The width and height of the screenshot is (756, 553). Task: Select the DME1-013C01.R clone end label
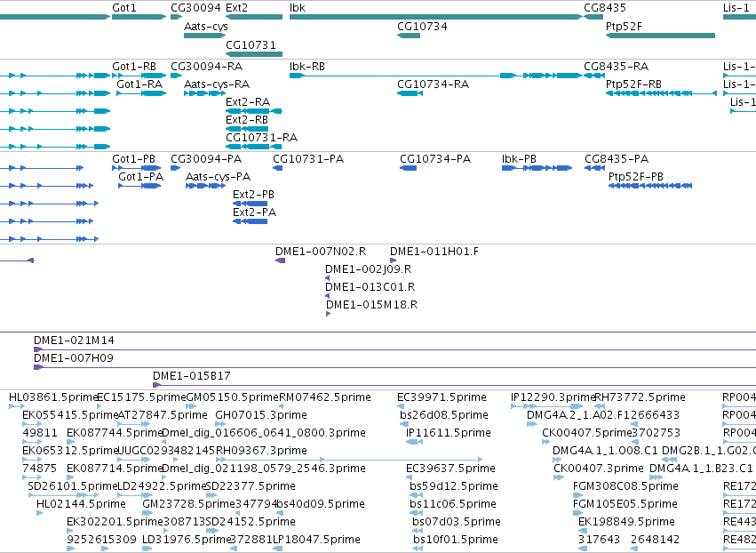(x=370, y=287)
